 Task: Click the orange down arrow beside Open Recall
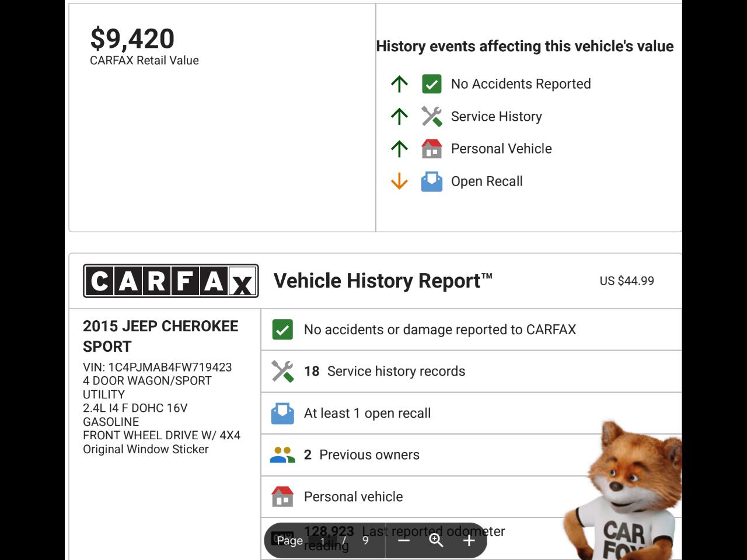pyautogui.click(x=399, y=181)
